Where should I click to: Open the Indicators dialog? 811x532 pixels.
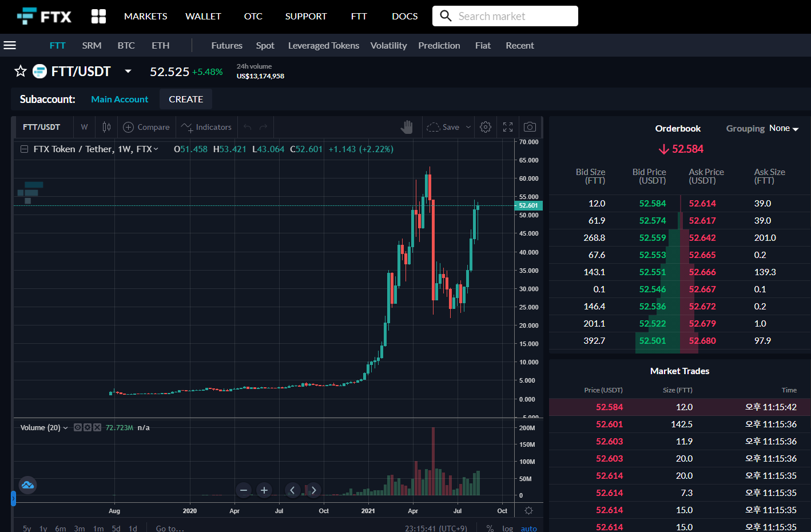point(206,127)
